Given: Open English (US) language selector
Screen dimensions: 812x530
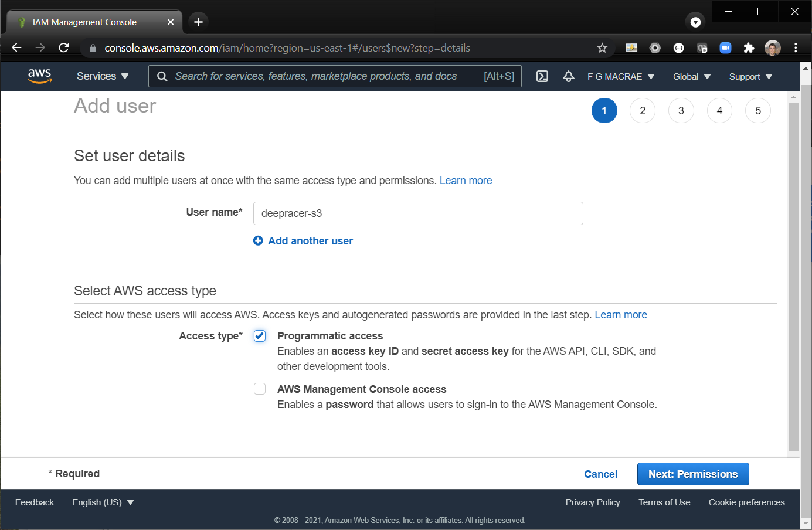Looking at the screenshot, I should [103, 502].
